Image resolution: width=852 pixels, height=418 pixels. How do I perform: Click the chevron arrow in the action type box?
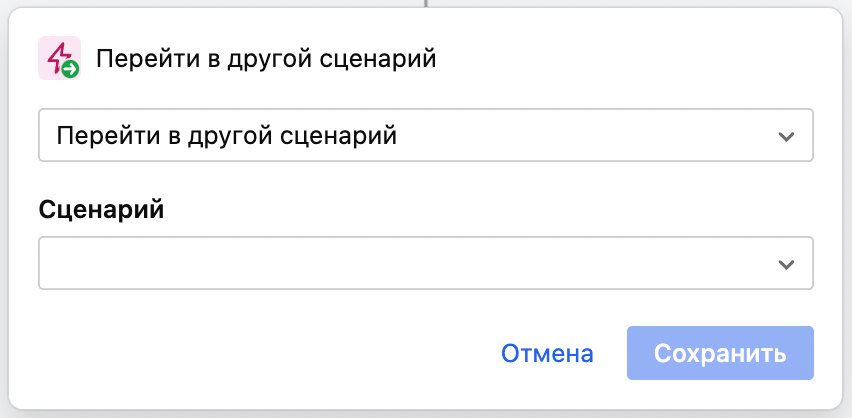pyautogui.click(x=786, y=136)
